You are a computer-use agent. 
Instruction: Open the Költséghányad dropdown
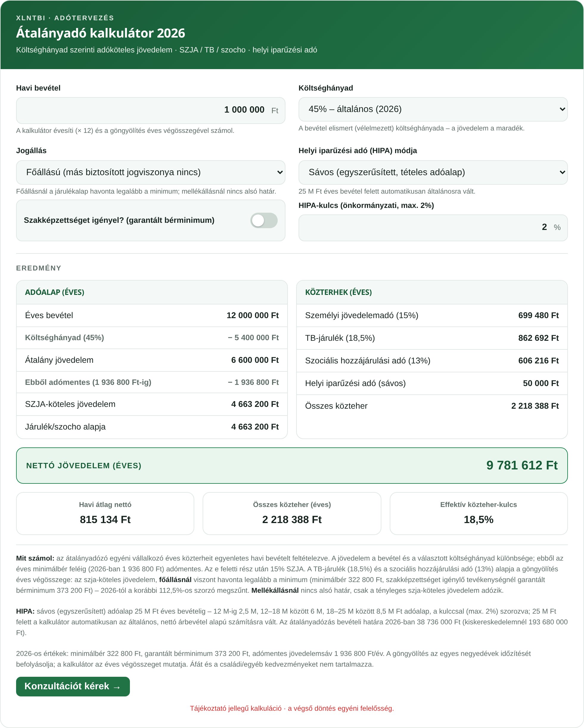point(433,109)
